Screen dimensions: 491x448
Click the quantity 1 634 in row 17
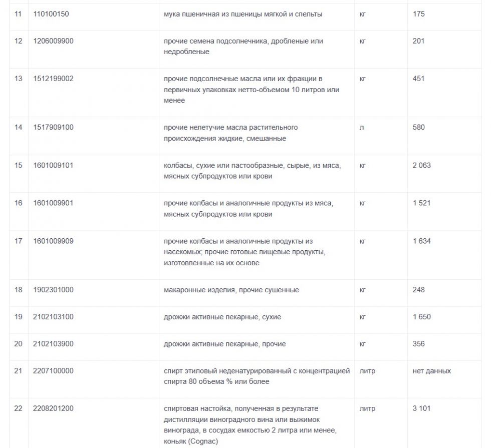coord(421,241)
